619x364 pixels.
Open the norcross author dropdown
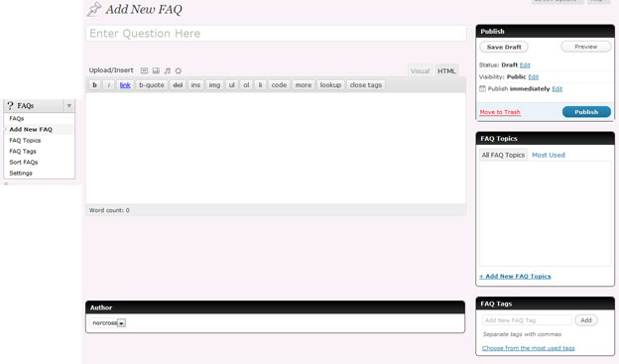tap(108, 323)
